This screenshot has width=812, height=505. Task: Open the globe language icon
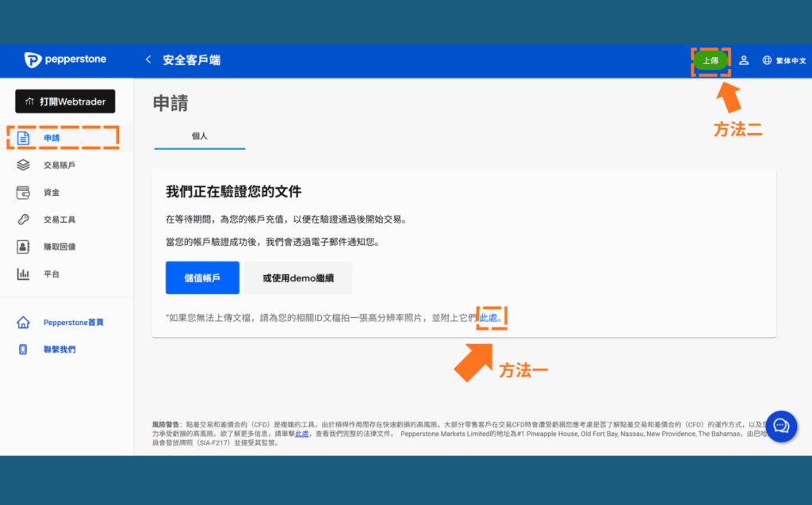point(767,60)
